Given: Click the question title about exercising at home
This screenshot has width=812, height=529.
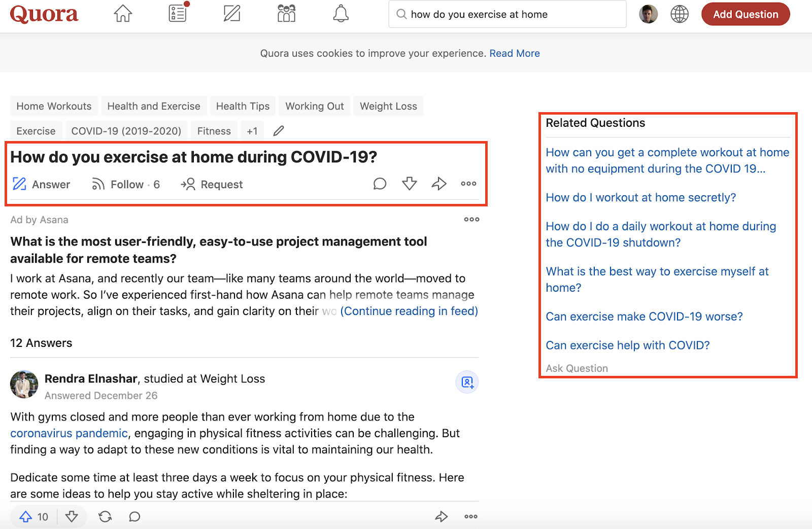Looking at the screenshot, I should coord(194,157).
